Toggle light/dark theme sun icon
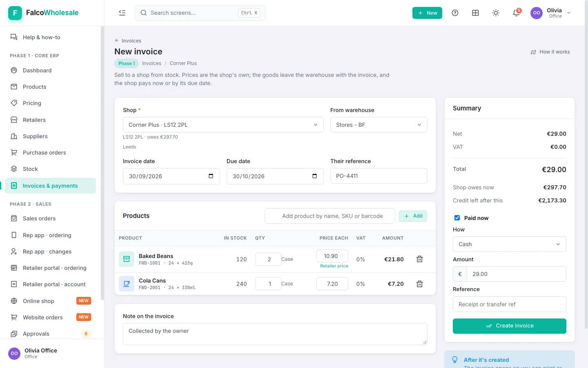Screen dimensions: 588x368 pyautogui.click(x=496, y=13)
